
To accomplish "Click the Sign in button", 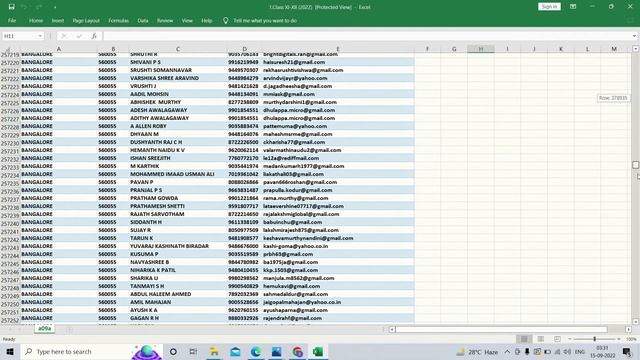I will (x=549, y=7).
